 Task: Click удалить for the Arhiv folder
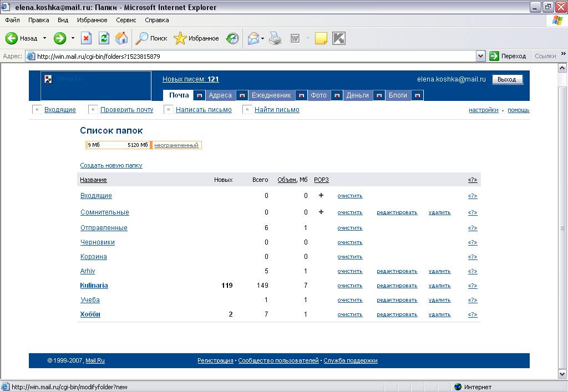coord(439,271)
